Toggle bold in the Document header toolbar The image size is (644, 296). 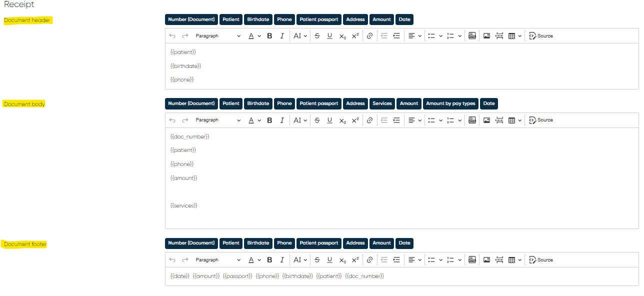pos(269,36)
